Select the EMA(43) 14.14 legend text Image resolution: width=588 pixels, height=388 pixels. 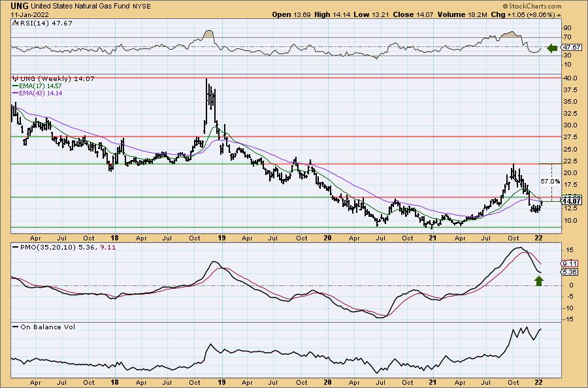coord(40,93)
